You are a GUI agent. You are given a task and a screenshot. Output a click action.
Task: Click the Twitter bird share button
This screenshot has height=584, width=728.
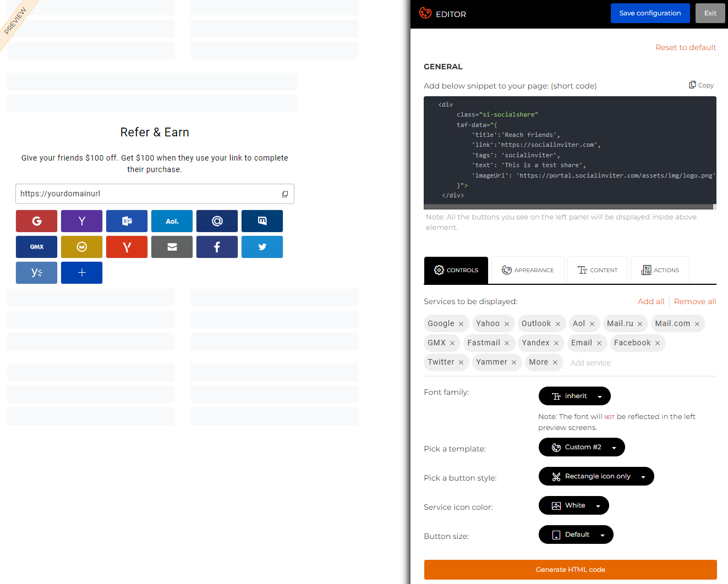pyautogui.click(x=262, y=247)
